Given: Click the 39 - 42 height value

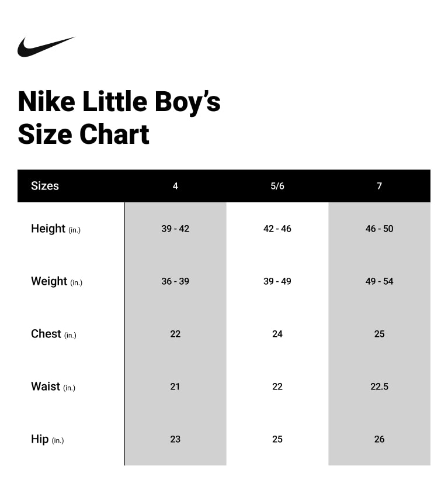Looking at the screenshot, I should (x=175, y=229).
